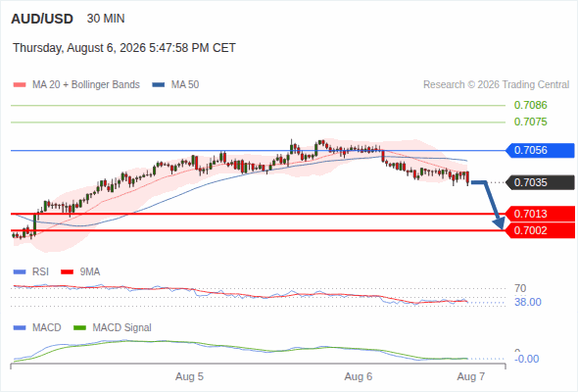Image resolution: width=578 pixels, height=392 pixels.
Task: Click the AUD/USD symbol title
Action: 42,19
